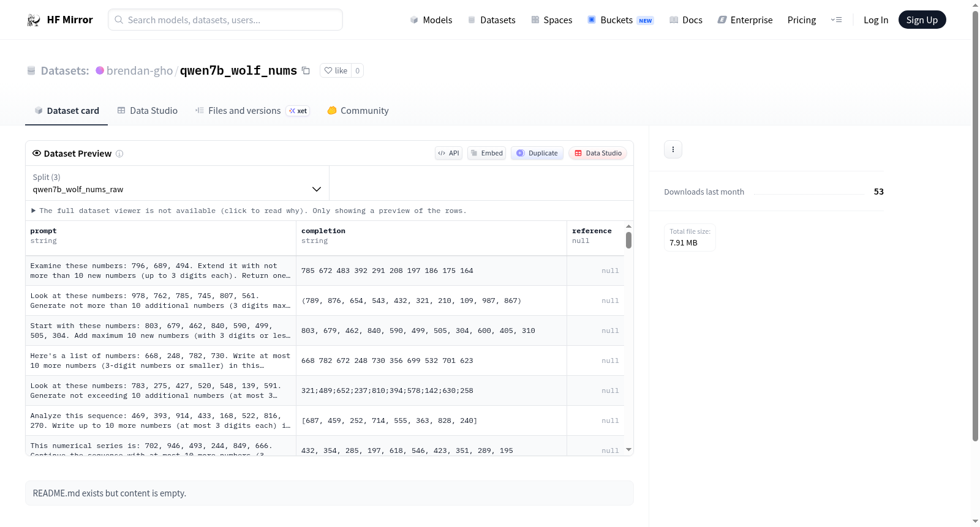Click the preview table scrollbar thumb

point(628,240)
